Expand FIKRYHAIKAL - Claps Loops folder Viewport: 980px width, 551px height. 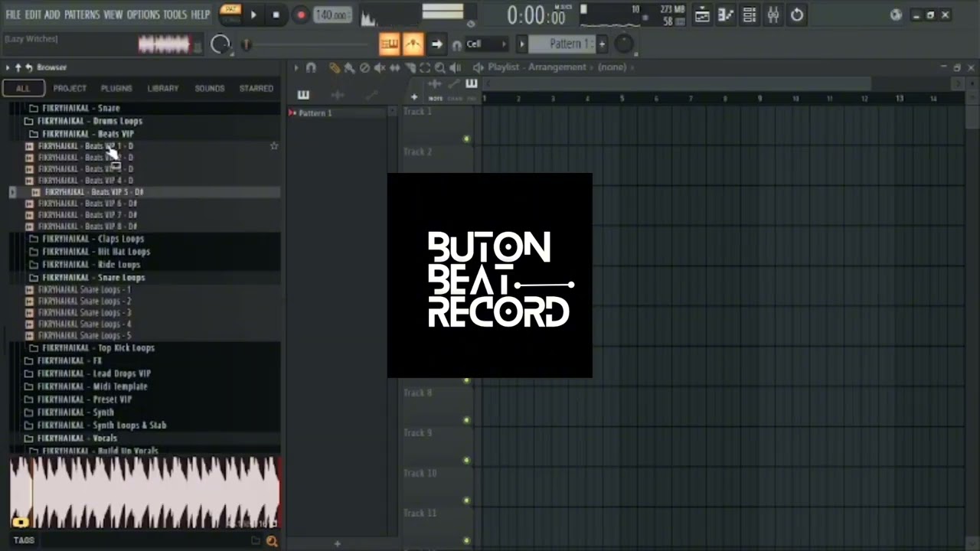pos(93,239)
